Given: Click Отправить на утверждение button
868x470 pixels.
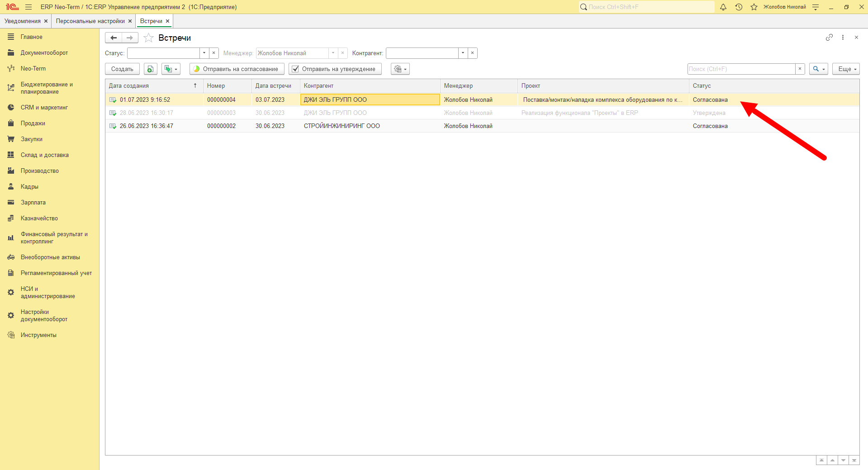Looking at the screenshot, I should click(335, 69).
